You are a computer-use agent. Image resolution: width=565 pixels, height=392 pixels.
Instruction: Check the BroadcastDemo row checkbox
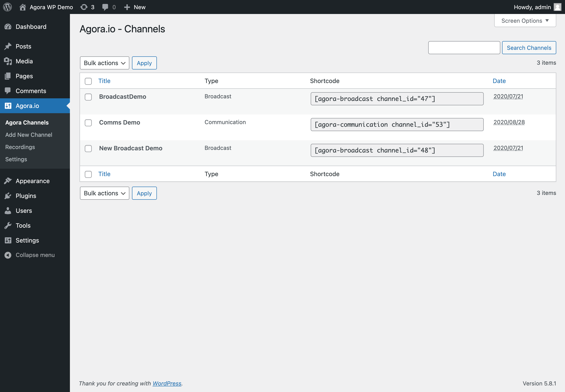(x=88, y=97)
